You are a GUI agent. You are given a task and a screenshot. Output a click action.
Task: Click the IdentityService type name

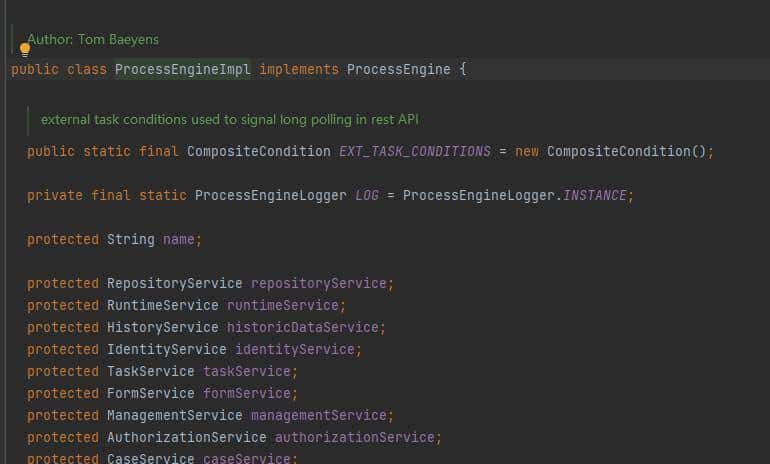tap(166, 349)
